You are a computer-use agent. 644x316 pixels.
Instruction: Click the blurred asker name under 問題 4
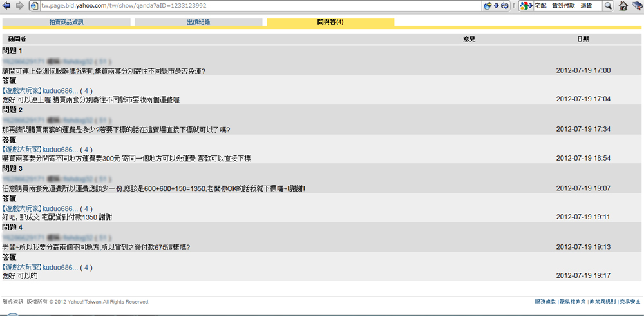(x=56, y=238)
